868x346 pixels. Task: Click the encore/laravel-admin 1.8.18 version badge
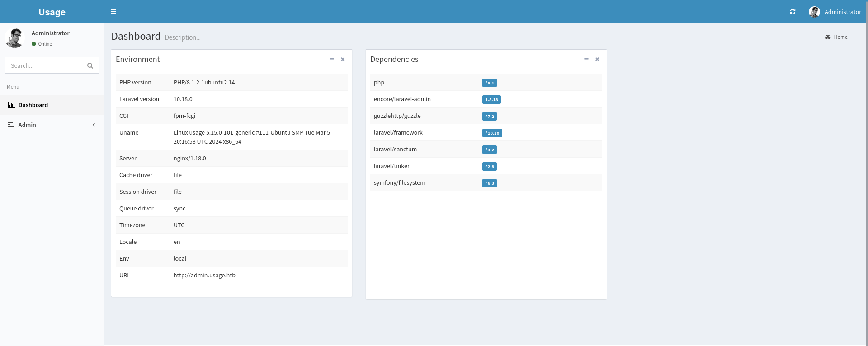click(491, 100)
